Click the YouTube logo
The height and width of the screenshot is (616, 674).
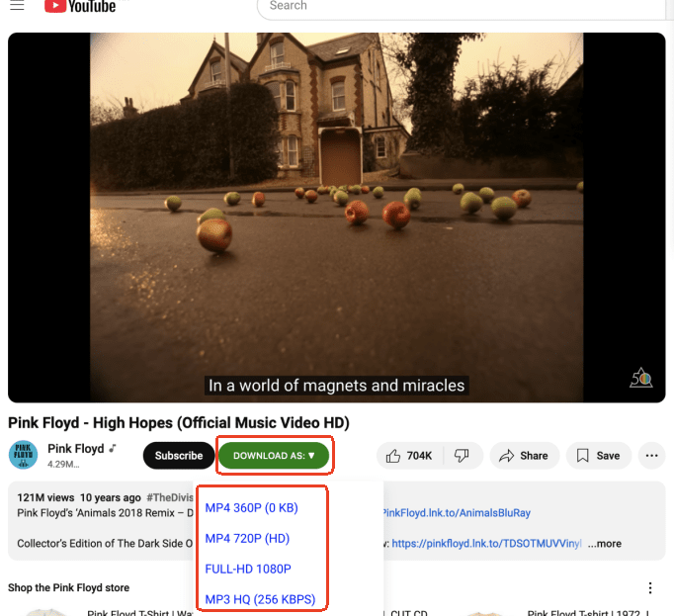(x=80, y=6)
